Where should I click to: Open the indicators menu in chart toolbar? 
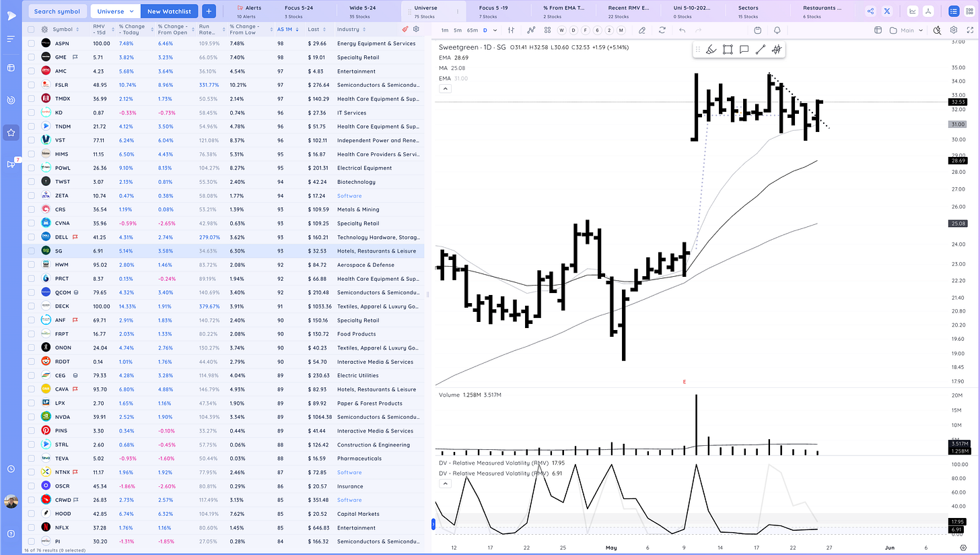[x=531, y=30]
